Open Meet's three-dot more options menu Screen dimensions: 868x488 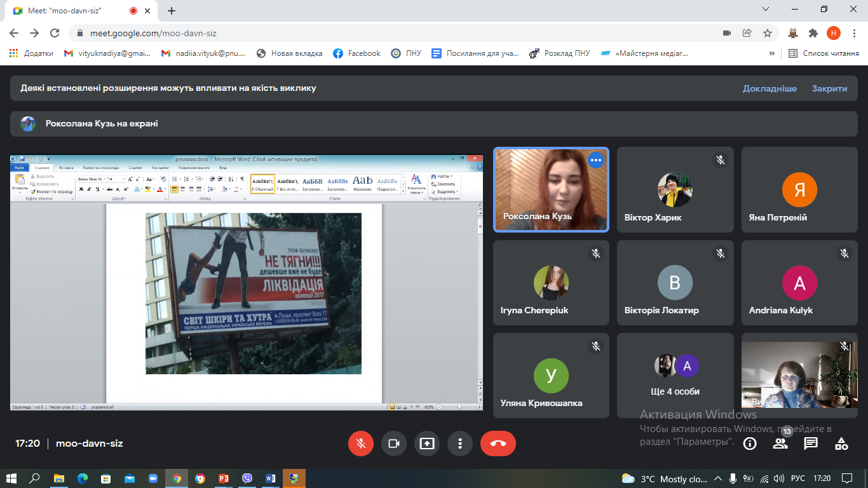[460, 444]
